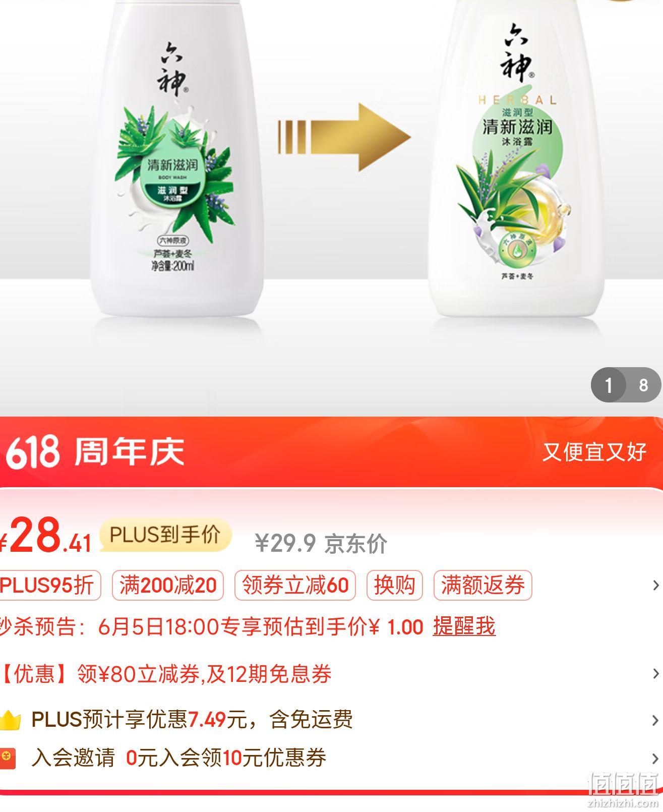Tap the 满额返券 rebate tag
Viewport: 663px width, 812px height.
point(483,586)
